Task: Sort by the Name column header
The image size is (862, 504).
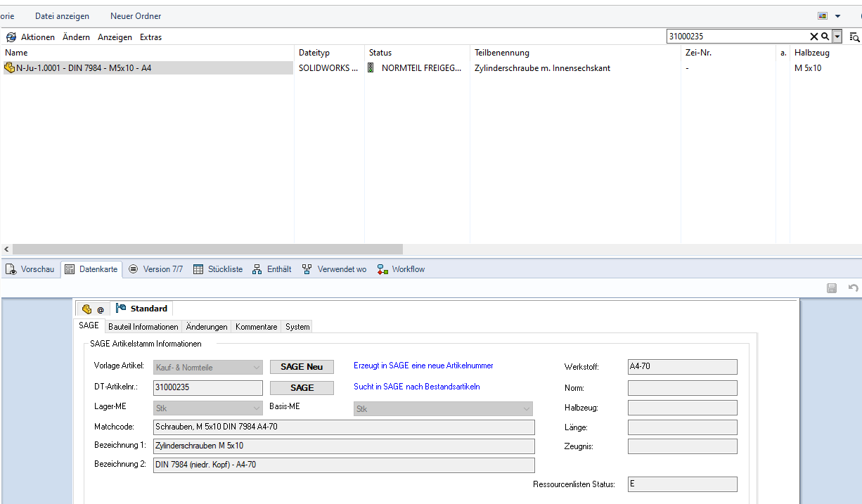Action: click(x=147, y=53)
